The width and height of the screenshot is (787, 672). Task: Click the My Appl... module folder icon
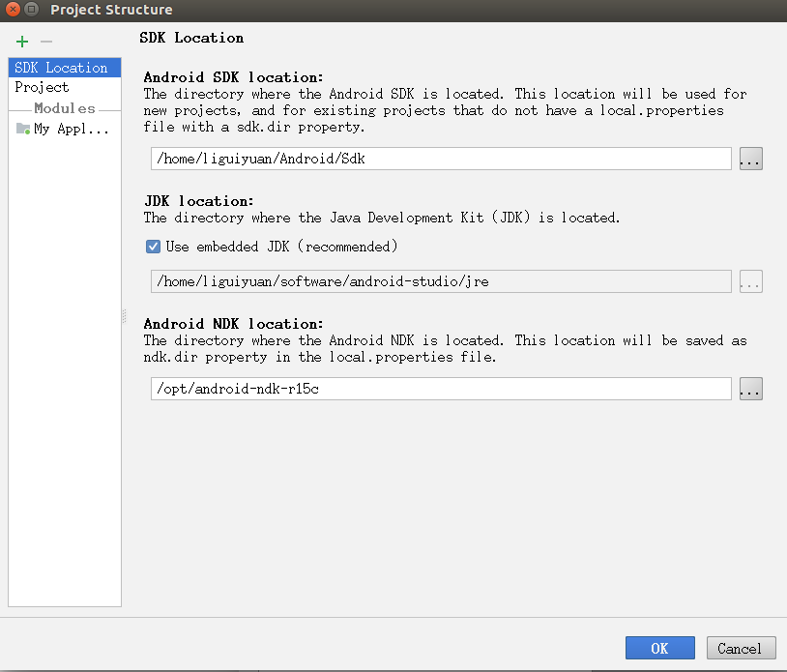click(22, 129)
